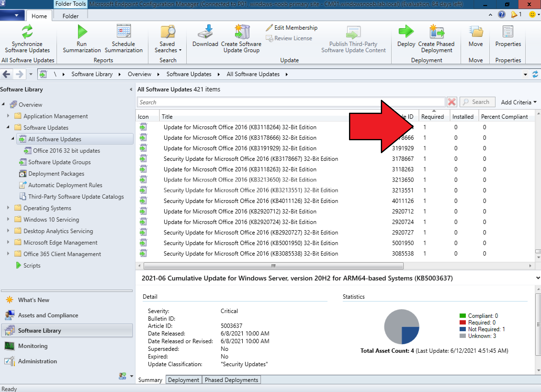This screenshot has height=392, width=541.
Task: Clear the search with red X
Action: pos(451,102)
